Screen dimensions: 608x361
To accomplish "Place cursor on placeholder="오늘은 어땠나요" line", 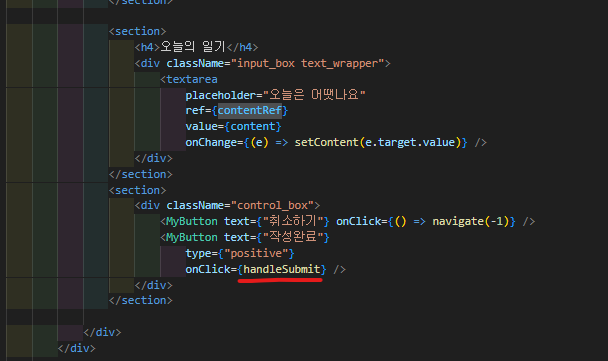I will (x=275, y=95).
